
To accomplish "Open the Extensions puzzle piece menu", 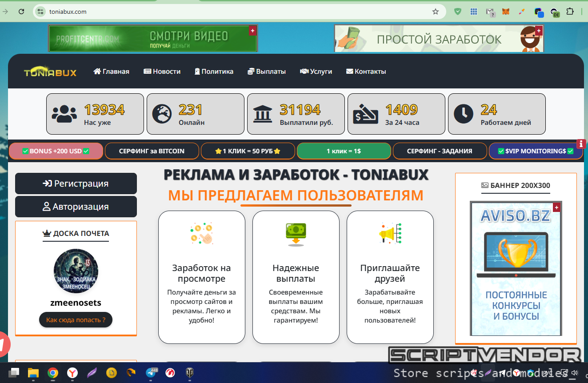I will tap(570, 12).
